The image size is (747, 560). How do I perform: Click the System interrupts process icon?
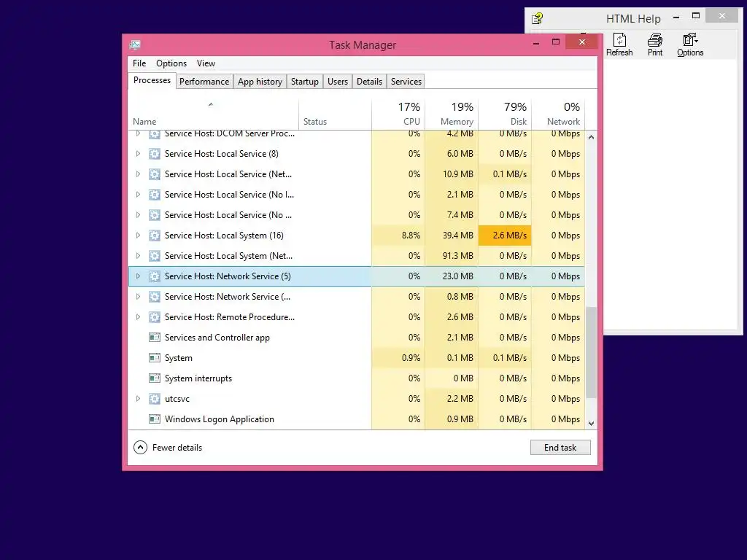pyautogui.click(x=155, y=378)
